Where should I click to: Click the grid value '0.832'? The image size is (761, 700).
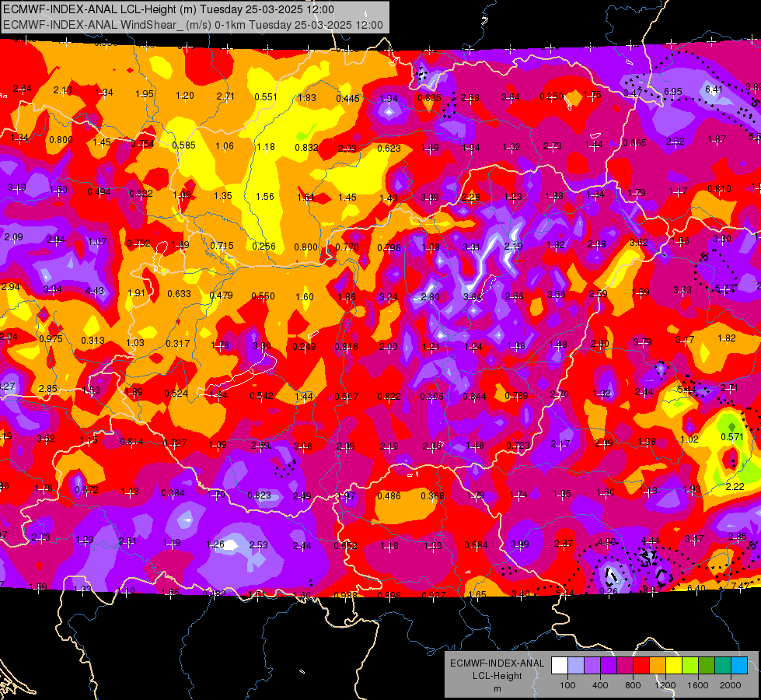(307, 147)
